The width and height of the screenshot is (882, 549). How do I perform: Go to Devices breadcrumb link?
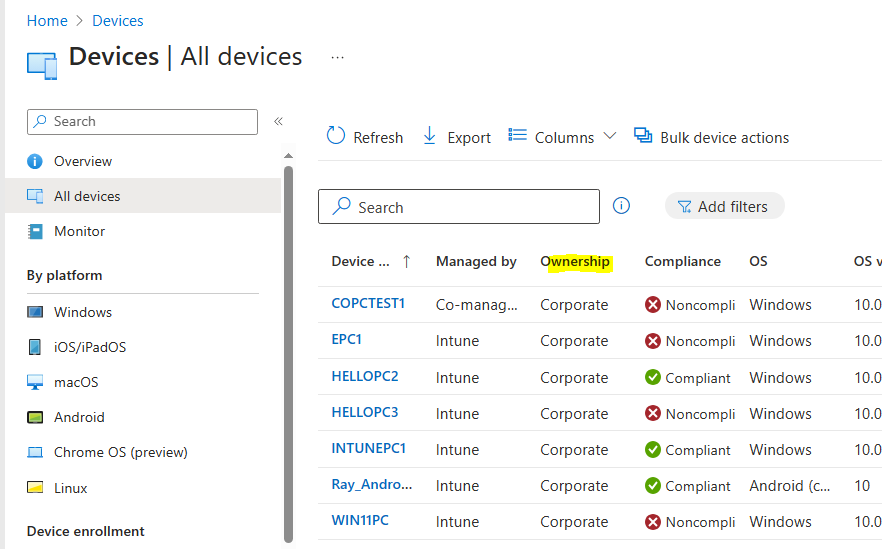coord(118,21)
